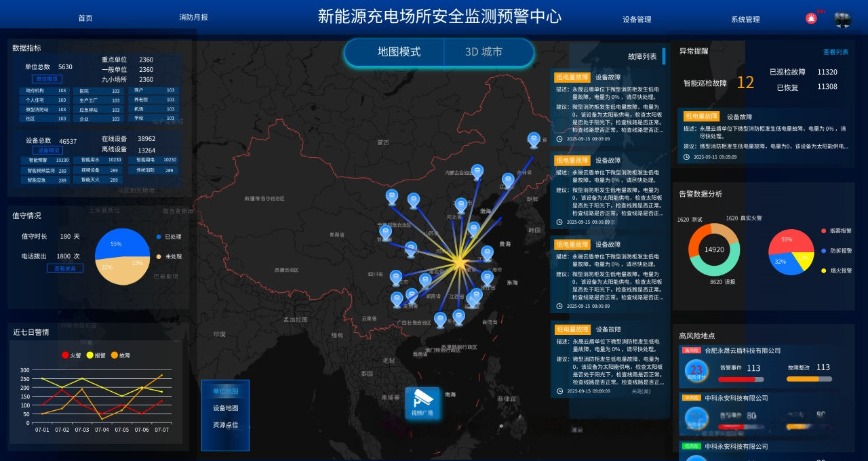Open the 视频广场 camera icon

click(422, 403)
